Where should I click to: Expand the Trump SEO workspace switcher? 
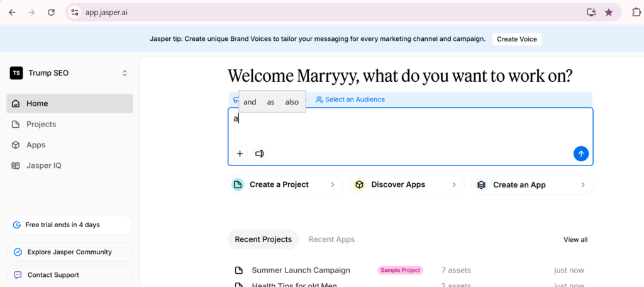125,73
